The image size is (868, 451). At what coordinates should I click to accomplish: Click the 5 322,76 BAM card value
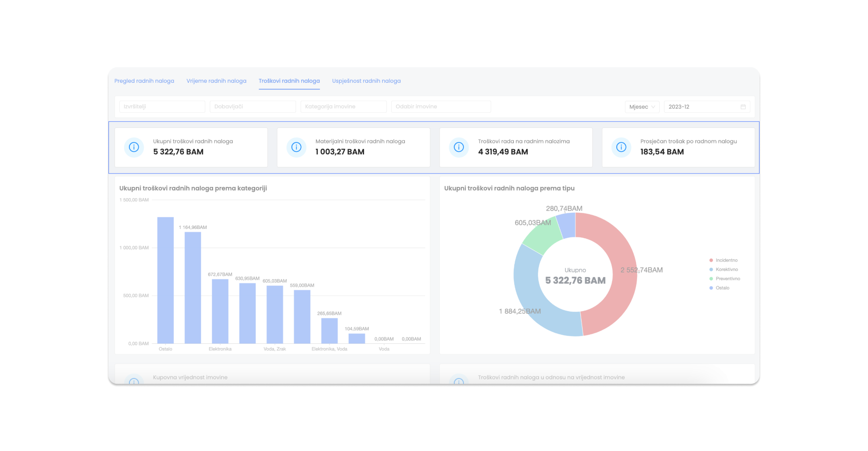(x=178, y=152)
